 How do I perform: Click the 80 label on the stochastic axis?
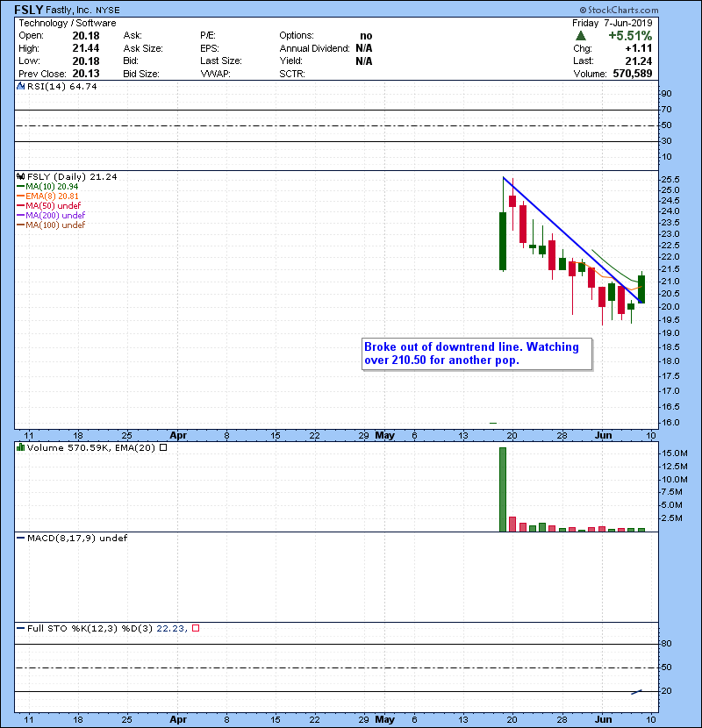666,644
